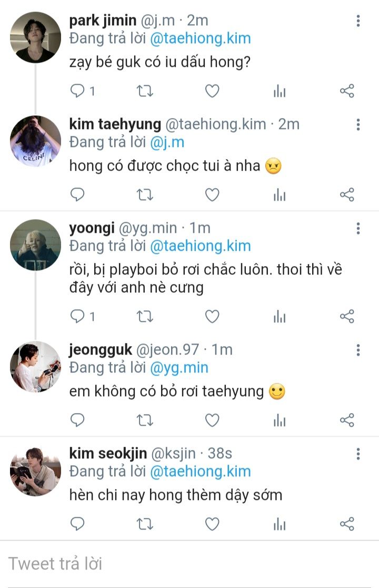The height and width of the screenshot is (588, 379).
Task: Open kim seokjin's profile avatar
Action: tap(35, 470)
